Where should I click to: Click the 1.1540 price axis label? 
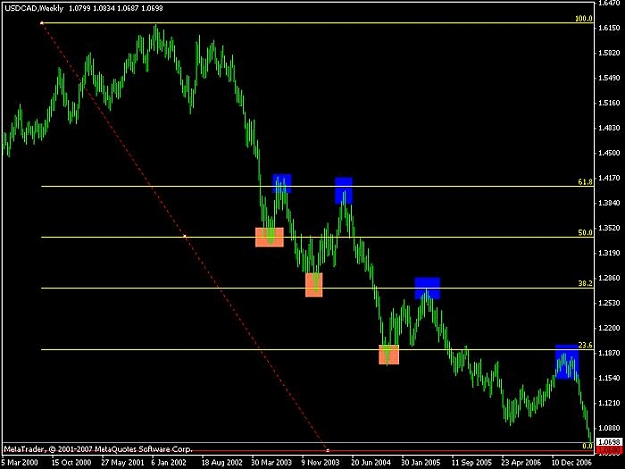[x=609, y=378]
